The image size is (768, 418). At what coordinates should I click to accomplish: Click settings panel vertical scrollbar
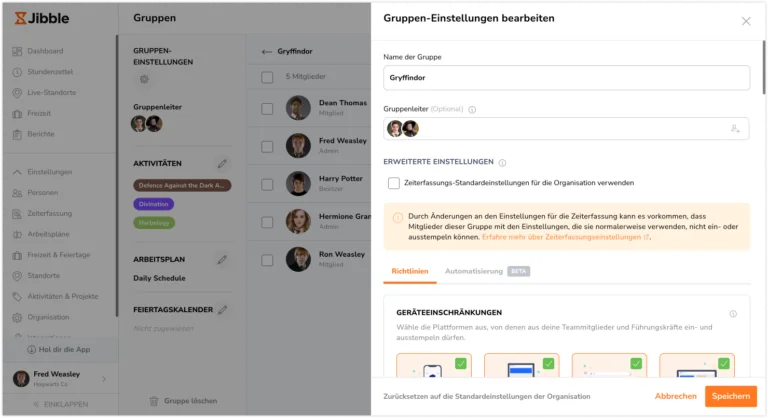click(764, 67)
